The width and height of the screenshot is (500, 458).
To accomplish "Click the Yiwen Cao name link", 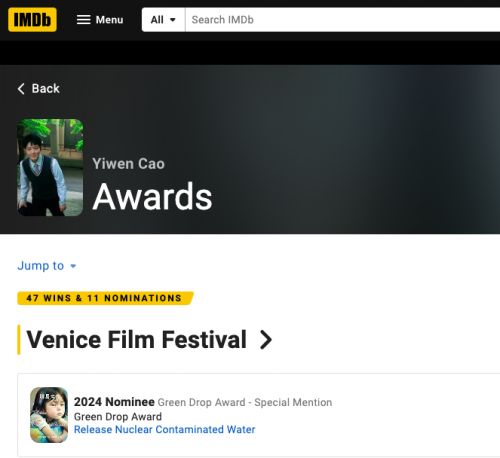I will (x=128, y=164).
